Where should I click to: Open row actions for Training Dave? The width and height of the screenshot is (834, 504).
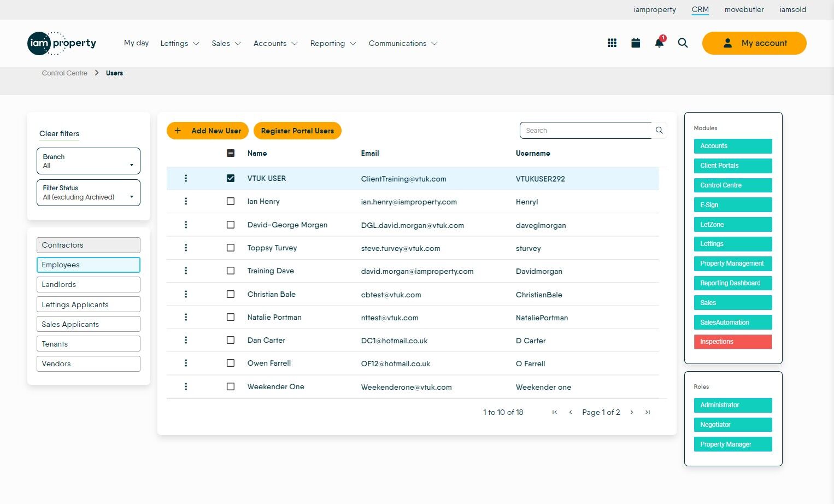(x=186, y=271)
